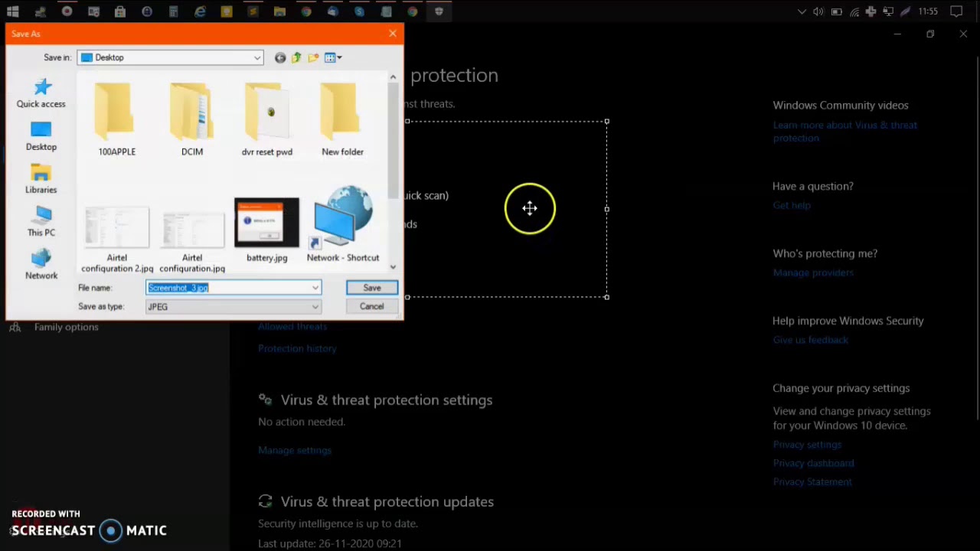980x551 pixels.
Task: Select the DCIM folder
Action: [192, 119]
